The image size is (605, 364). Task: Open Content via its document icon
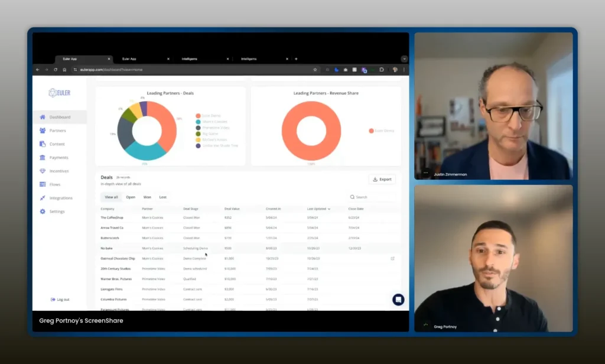click(x=43, y=144)
